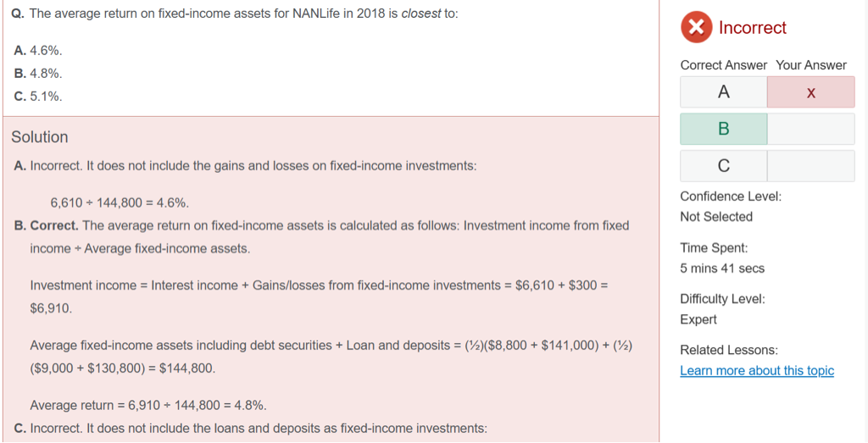This screenshot has height=443, width=868.
Task: Click the Your Answer column header
Action: [x=810, y=65]
